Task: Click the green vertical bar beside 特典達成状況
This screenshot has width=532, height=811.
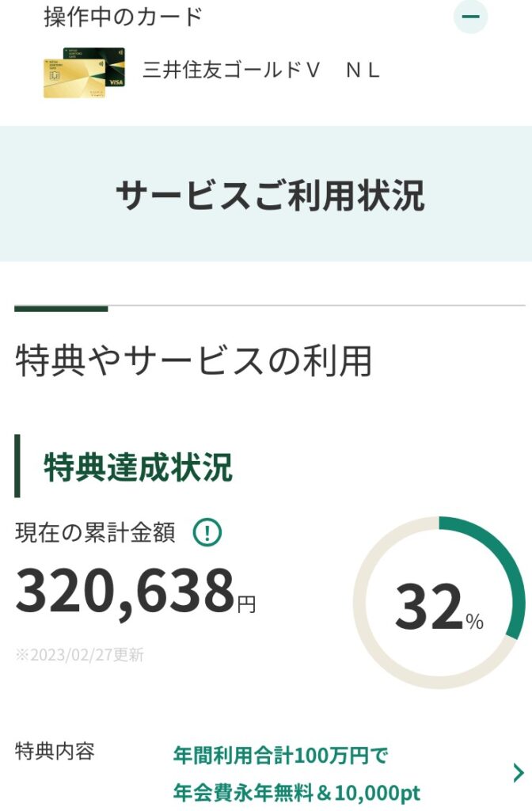Action: point(17,466)
